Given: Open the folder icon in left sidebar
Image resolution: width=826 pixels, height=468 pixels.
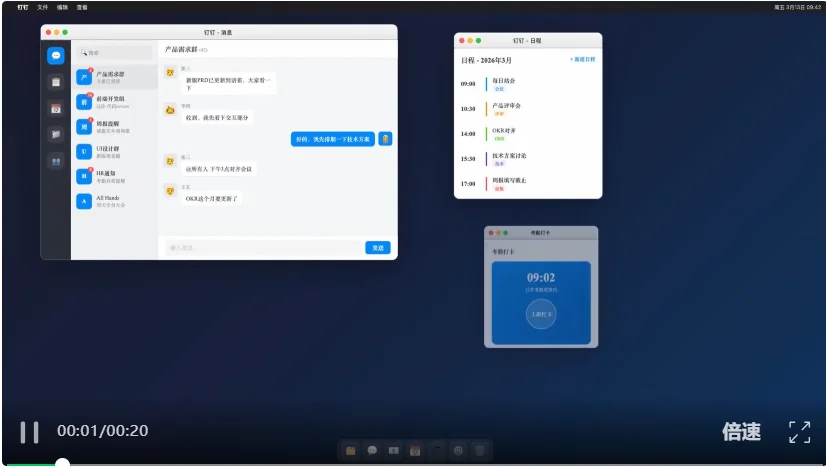Looking at the screenshot, I should pyautogui.click(x=56, y=134).
